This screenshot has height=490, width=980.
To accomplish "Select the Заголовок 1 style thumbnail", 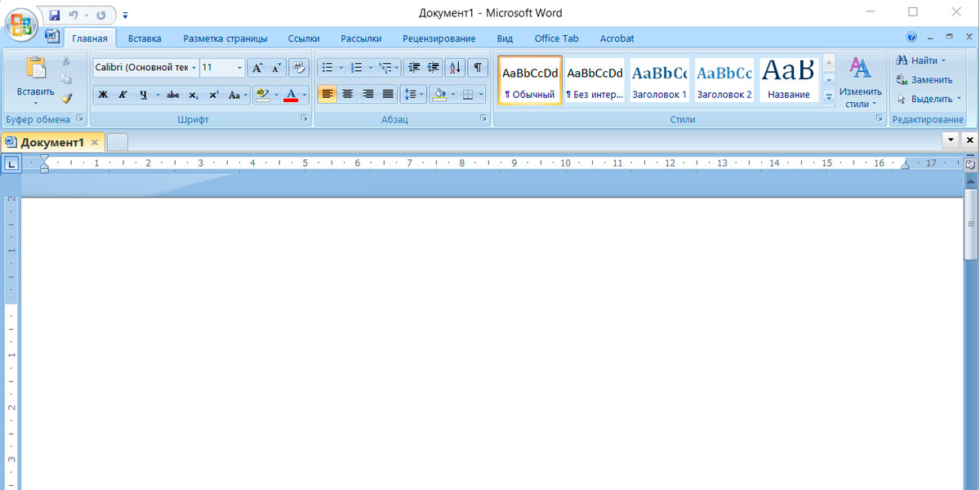I will (x=659, y=80).
